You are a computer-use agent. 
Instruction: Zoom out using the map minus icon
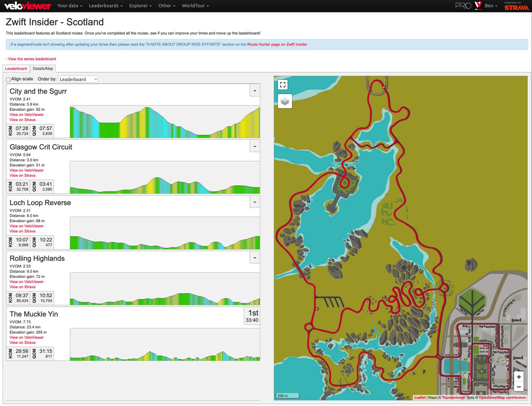click(518, 386)
